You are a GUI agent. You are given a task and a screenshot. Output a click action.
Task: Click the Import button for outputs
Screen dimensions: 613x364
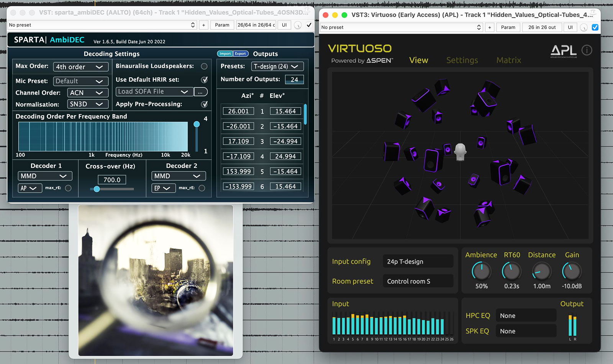225,54
